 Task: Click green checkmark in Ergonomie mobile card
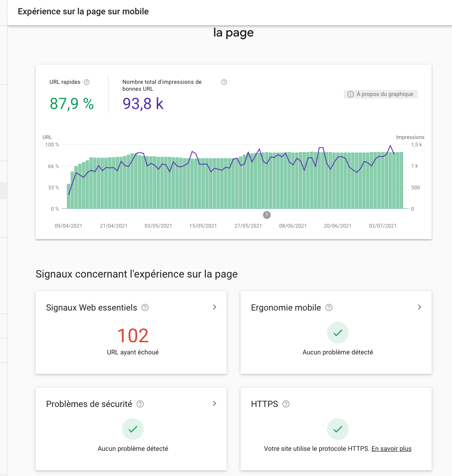tap(338, 333)
